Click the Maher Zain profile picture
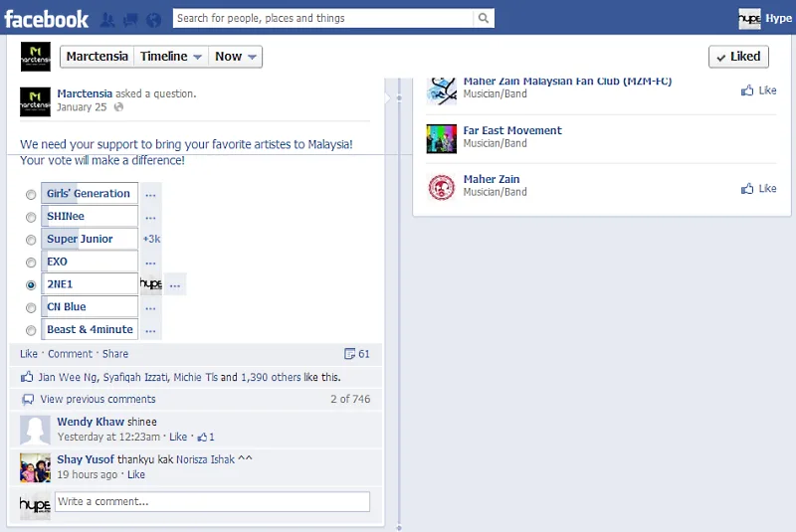The image size is (796, 532). [x=442, y=187]
